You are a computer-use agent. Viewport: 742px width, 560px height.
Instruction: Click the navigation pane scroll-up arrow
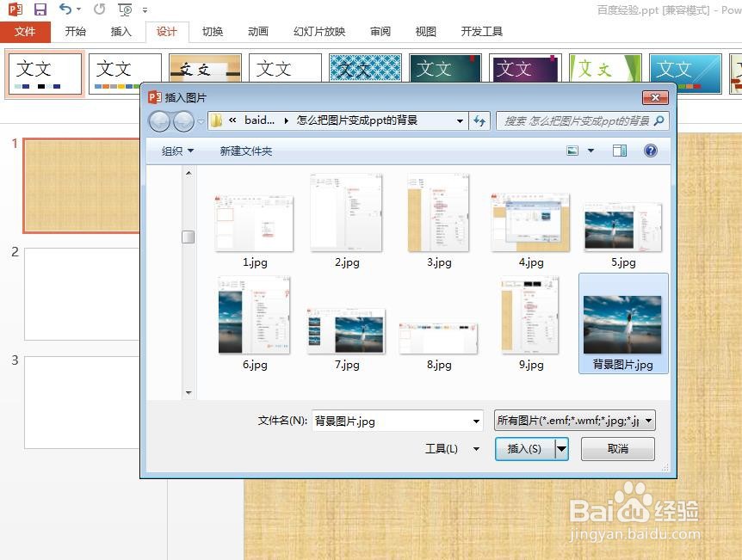pyautogui.click(x=189, y=173)
